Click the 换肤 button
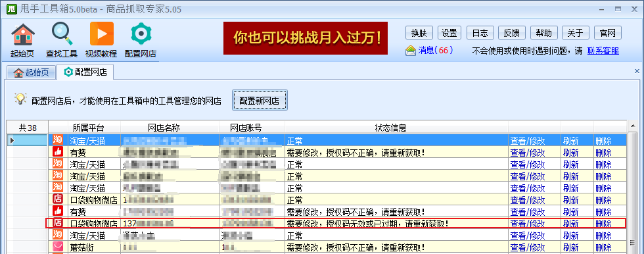 (419, 33)
